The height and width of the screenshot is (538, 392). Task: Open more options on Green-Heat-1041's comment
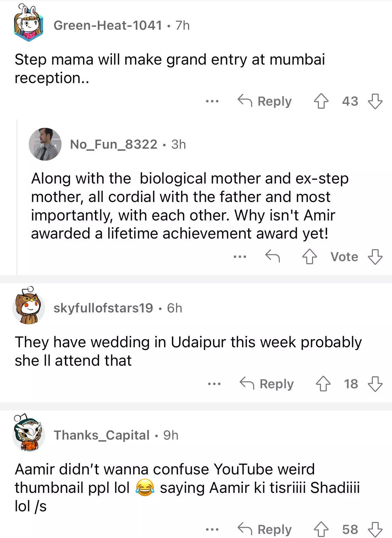(x=212, y=101)
